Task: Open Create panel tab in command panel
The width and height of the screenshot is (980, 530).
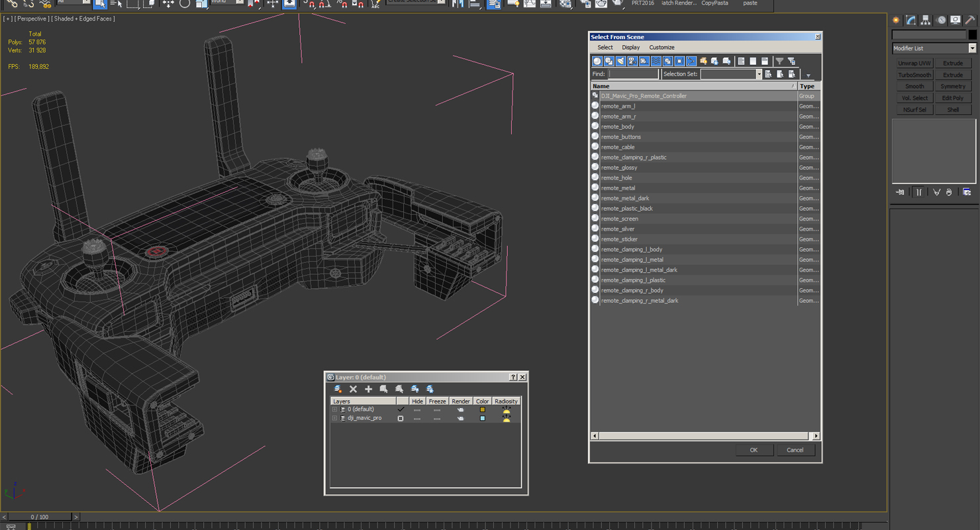Action: 897,21
